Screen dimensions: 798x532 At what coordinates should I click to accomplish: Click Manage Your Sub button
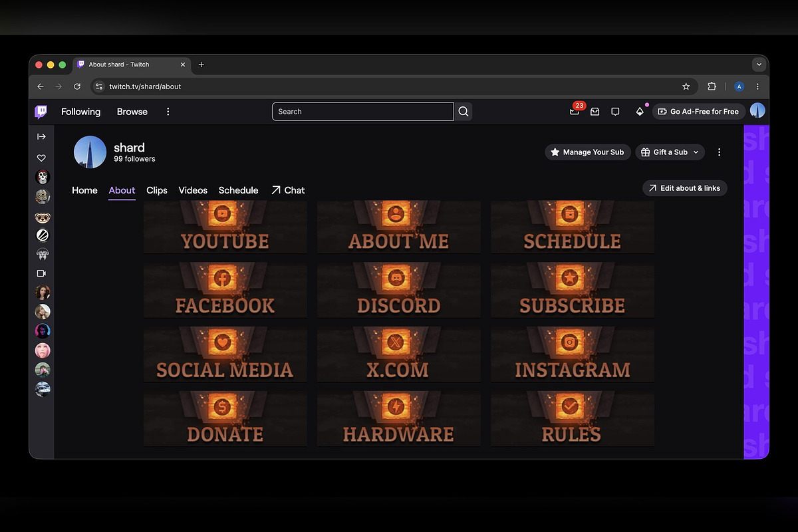pos(588,152)
